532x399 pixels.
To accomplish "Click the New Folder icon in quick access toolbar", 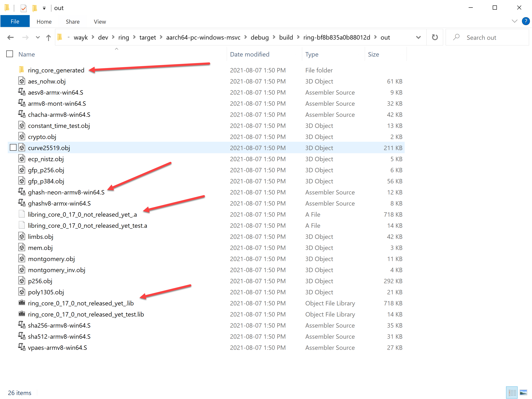I will tap(35, 8).
